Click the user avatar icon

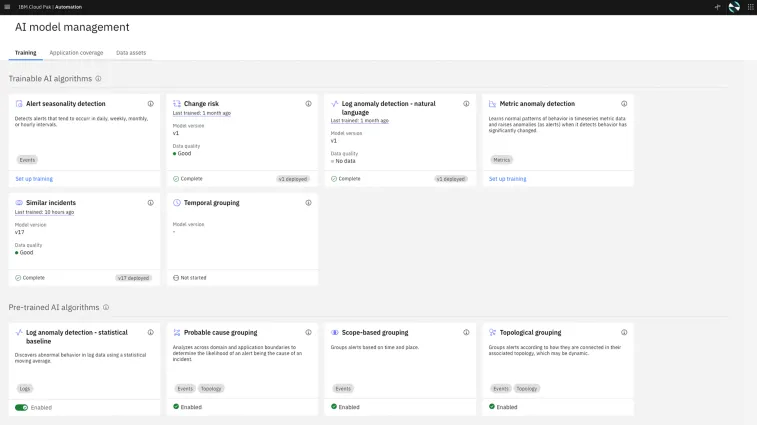click(734, 7)
